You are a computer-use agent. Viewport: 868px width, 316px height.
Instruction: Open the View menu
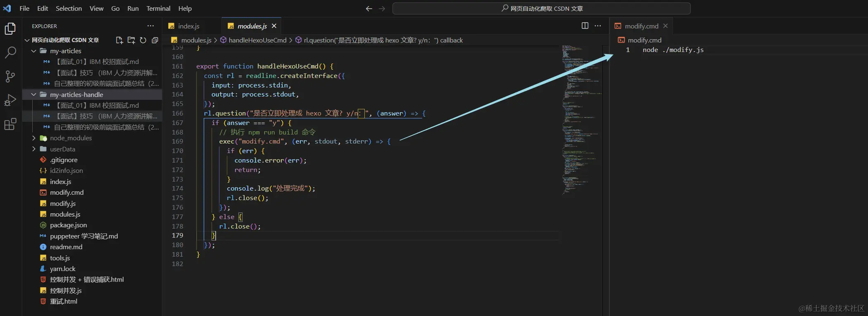pos(96,8)
